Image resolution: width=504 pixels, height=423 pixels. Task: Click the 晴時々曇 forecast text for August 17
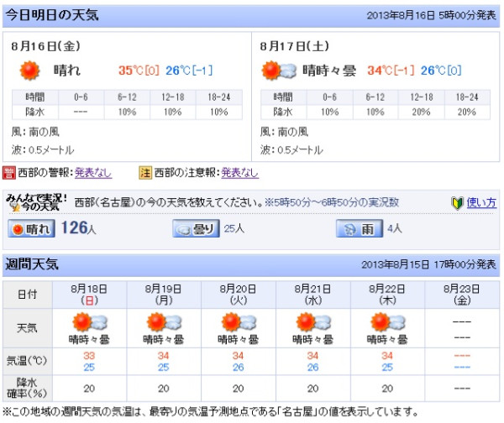pos(329,70)
